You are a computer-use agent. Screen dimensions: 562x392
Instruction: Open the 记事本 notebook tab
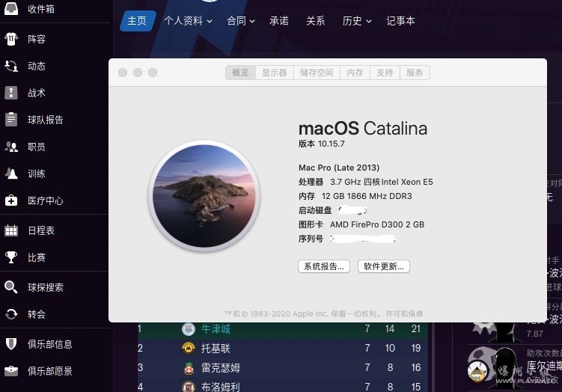point(400,21)
